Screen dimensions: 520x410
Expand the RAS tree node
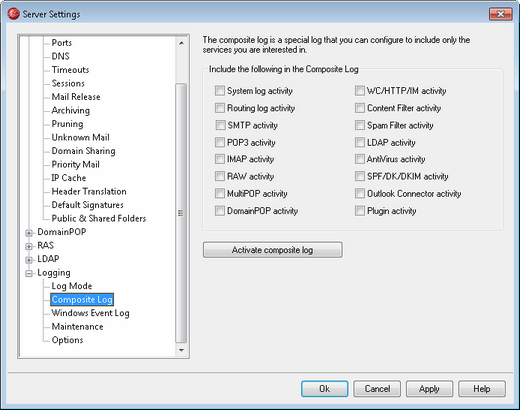click(29, 246)
